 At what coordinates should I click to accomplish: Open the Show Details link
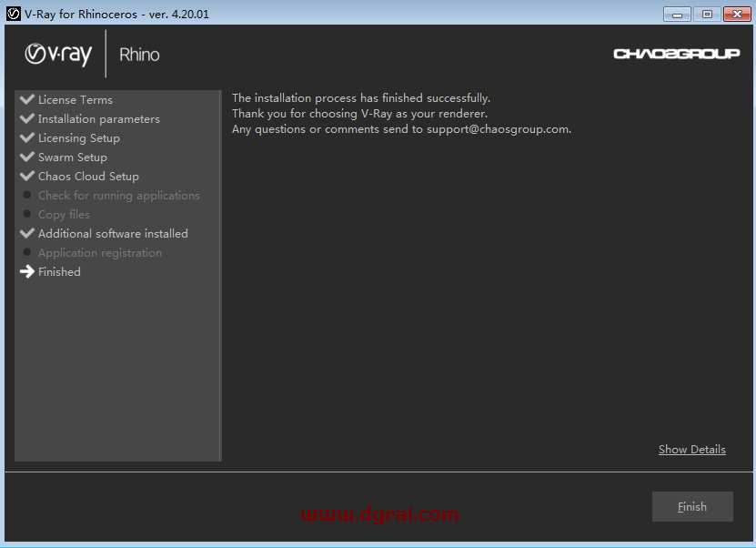click(691, 450)
